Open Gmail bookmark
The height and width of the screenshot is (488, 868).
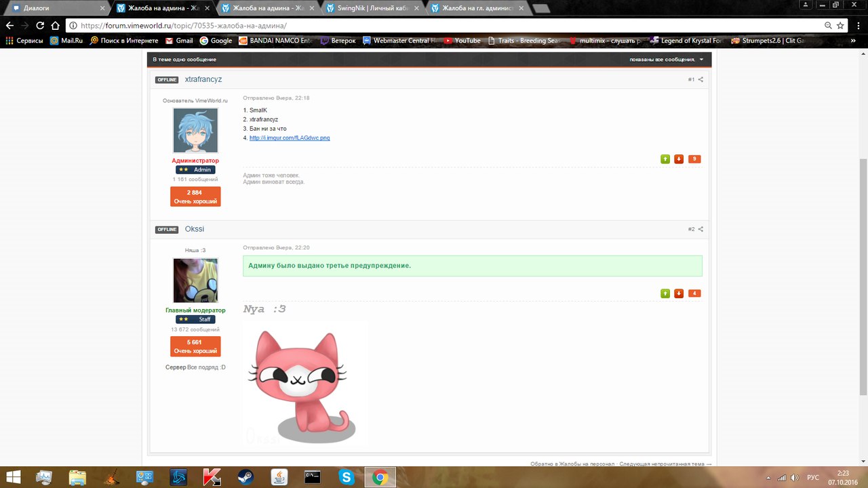pos(179,41)
